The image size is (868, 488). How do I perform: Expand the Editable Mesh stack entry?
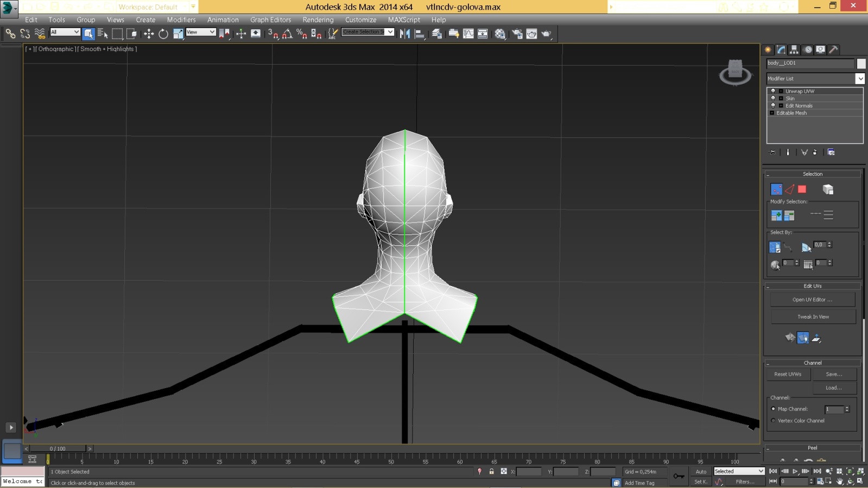772,113
